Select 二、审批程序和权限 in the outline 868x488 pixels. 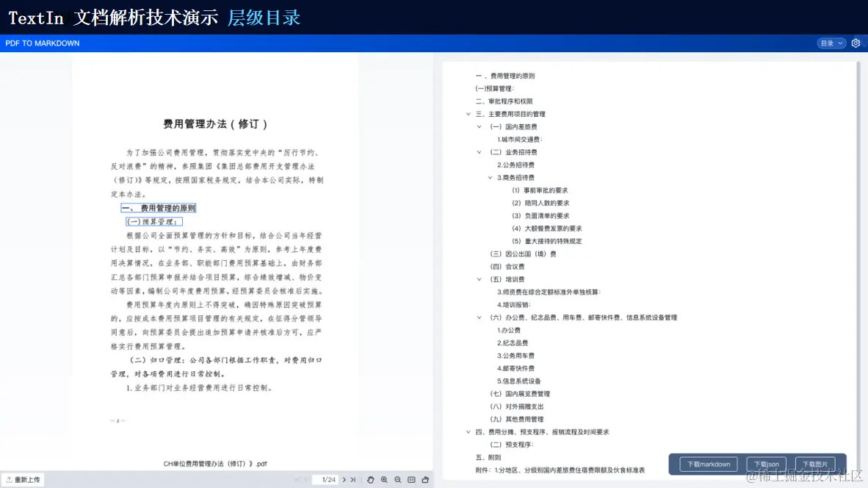[504, 101]
